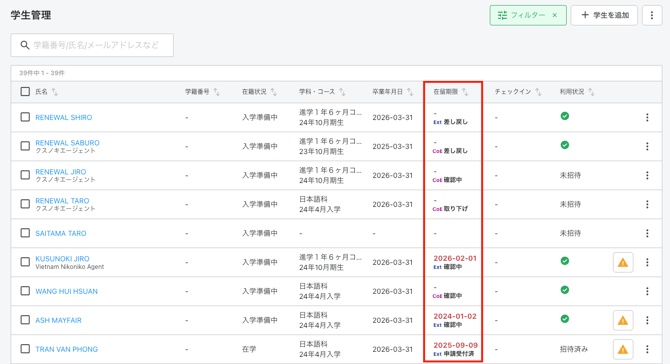Image resolution: width=670 pixels, height=364 pixels.
Task: Click green check status for RENEWAL SABURO
Action: [564, 145]
